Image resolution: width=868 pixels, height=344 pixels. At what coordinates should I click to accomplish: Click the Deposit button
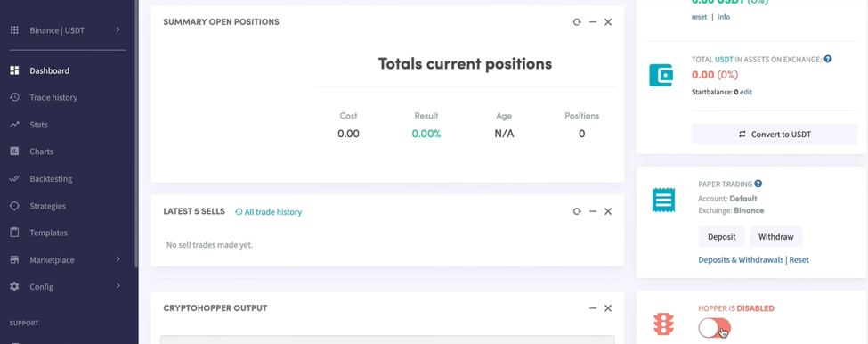721,236
